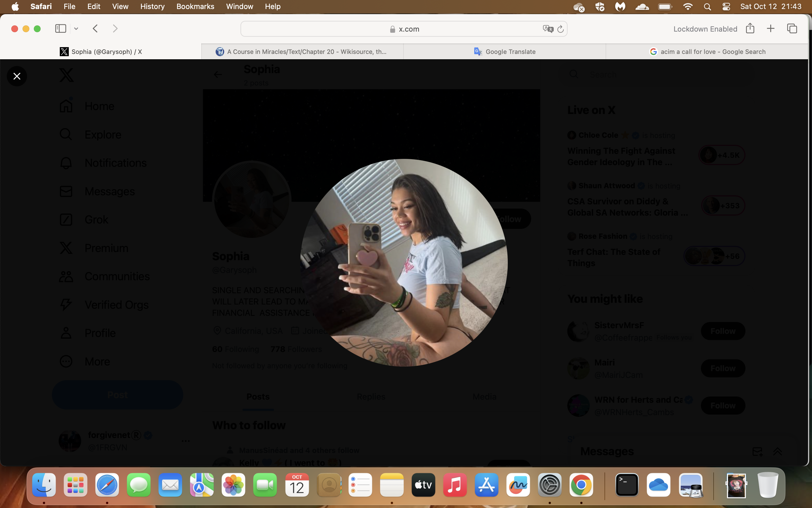Image resolution: width=812 pixels, height=508 pixels.
Task: Open Finder from the Dock
Action: click(x=44, y=485)
